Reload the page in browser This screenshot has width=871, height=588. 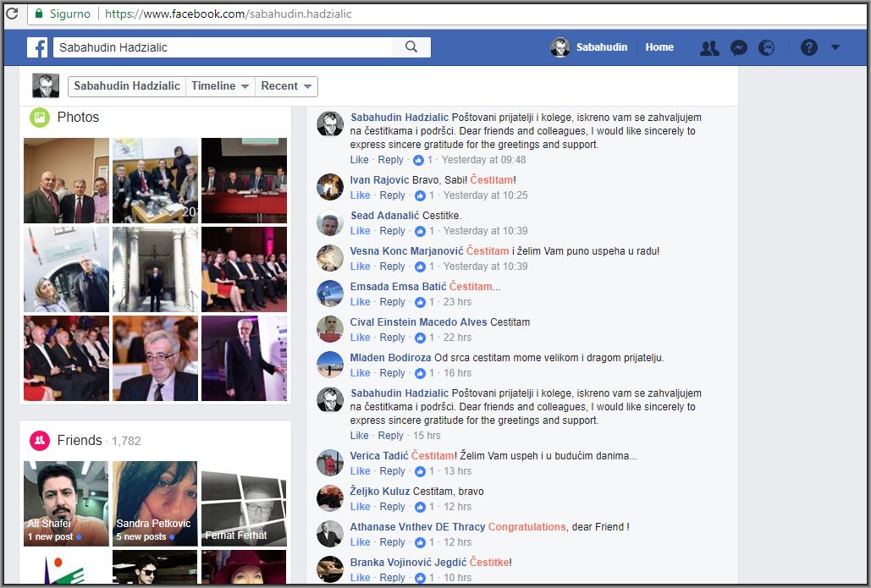[12, 14]
